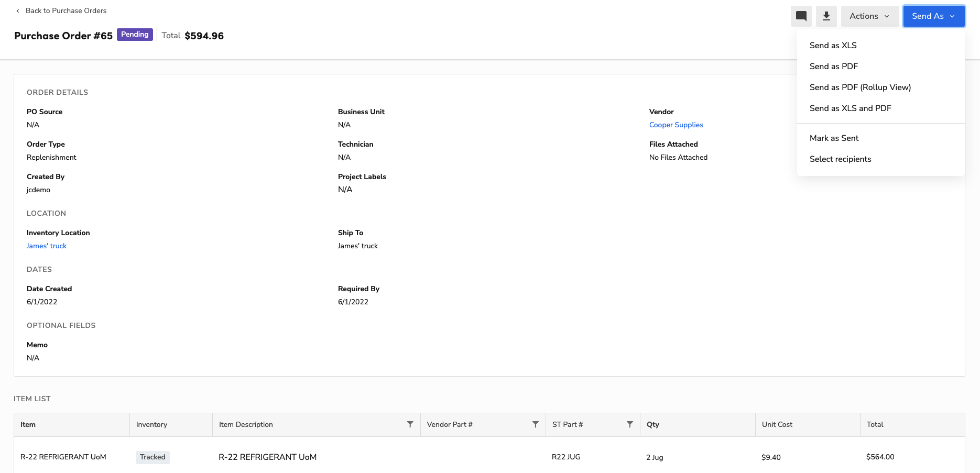
Task: Open the filter icon on Item Description column
Action: (410, 424)
